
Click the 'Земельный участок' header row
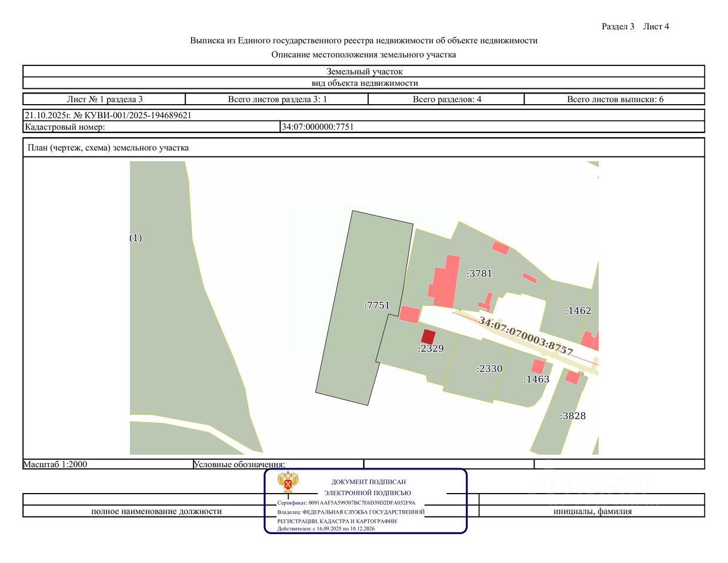pos(364,71)
